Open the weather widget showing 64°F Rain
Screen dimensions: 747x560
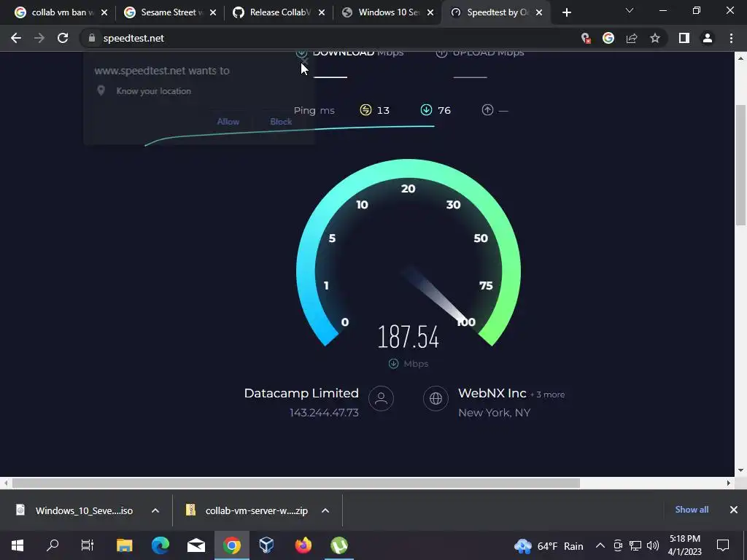(x=549, y=545)
